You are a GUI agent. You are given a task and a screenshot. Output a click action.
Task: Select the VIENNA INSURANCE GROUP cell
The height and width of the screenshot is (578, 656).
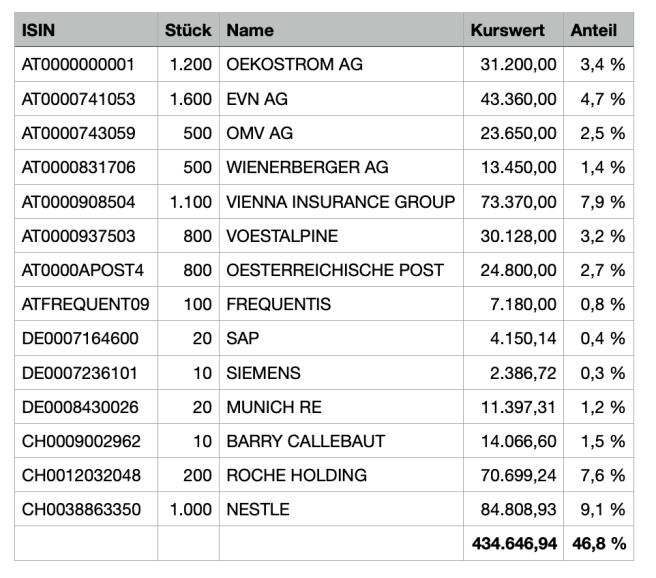(x=341, y=202)
